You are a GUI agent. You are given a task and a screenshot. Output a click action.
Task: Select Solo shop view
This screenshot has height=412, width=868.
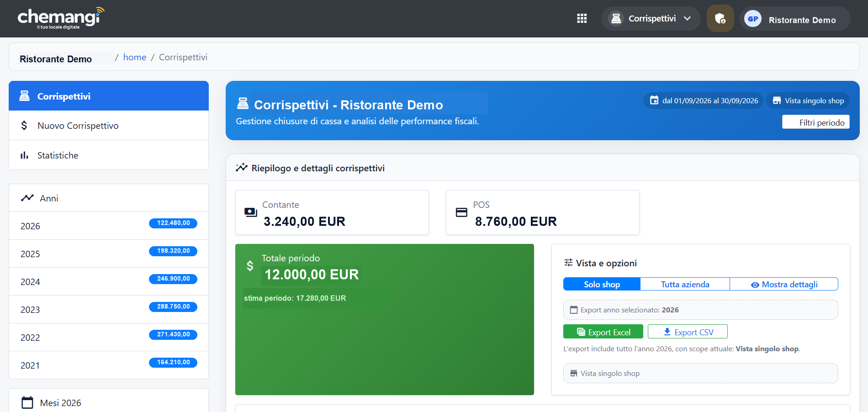click(602, 284)
